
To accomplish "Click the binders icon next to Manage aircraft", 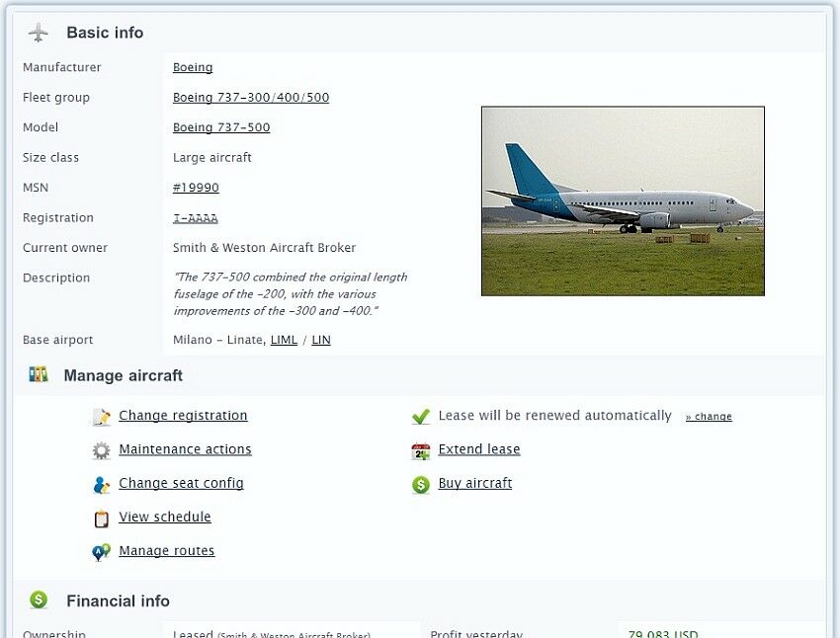I will click(38, 374).
